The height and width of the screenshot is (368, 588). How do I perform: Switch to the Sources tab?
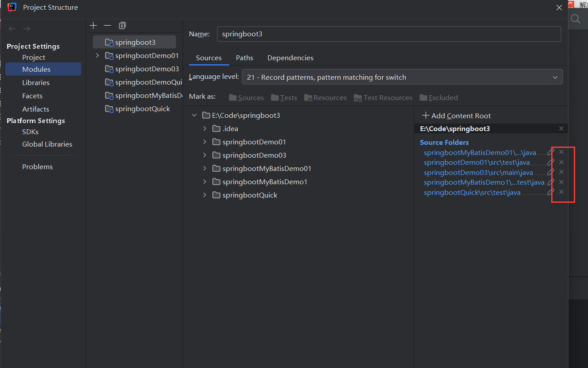pos(208,58)
